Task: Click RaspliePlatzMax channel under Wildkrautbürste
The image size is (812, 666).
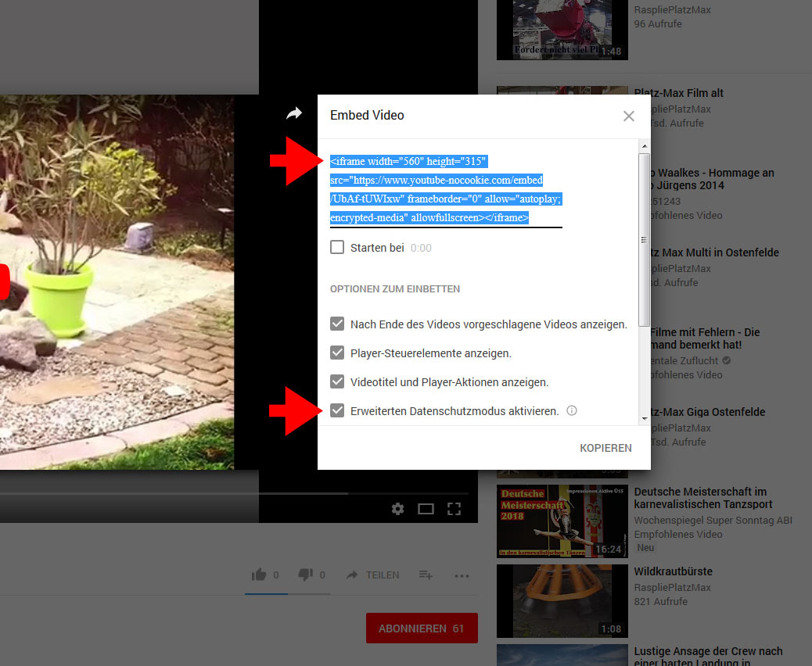Action: [x=672, y=587]
